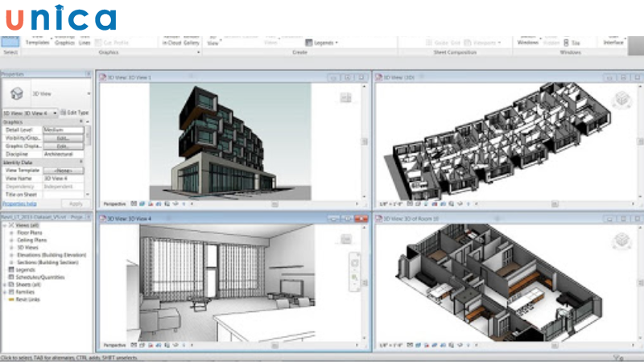The width and height of the screenshot is (644, 362).
Task: Click the Schedules/Quantities item in Project Browser
Action: (35, 277)
